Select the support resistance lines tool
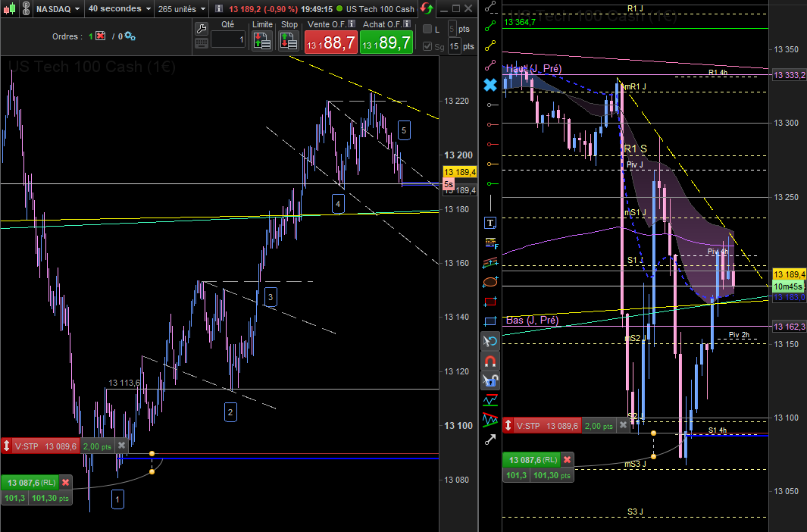Screen dimensions: 807x532 pos(490,400)
